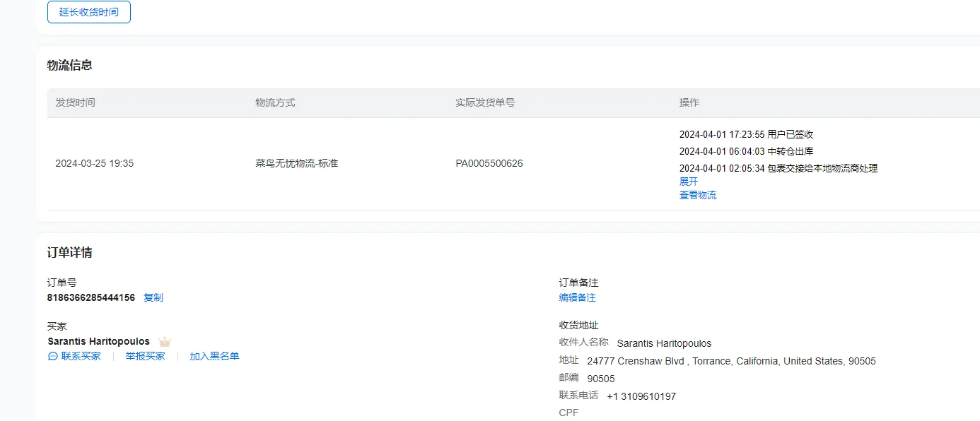Click tracking entry 包裹交接给本地物流商处理

click(x=778, y=168)
